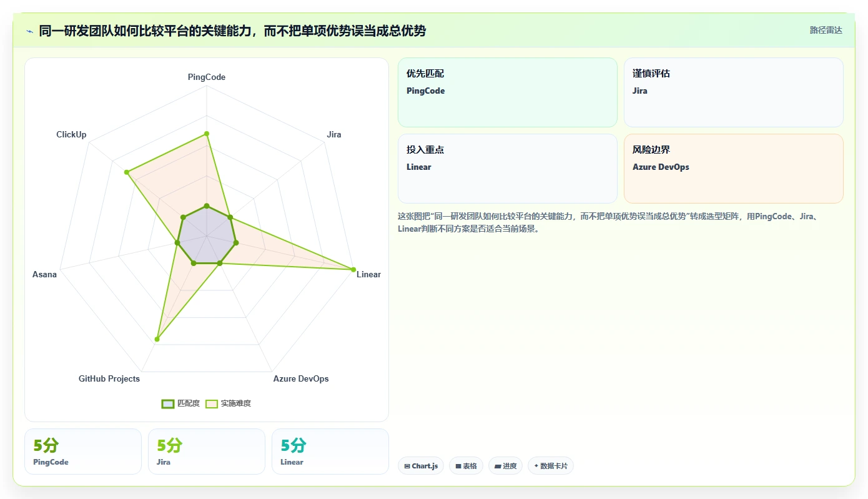Click the ClickUp 实施难度 data point
The width and height of the screenshot is (868, 499).
(x=126, y=172)
